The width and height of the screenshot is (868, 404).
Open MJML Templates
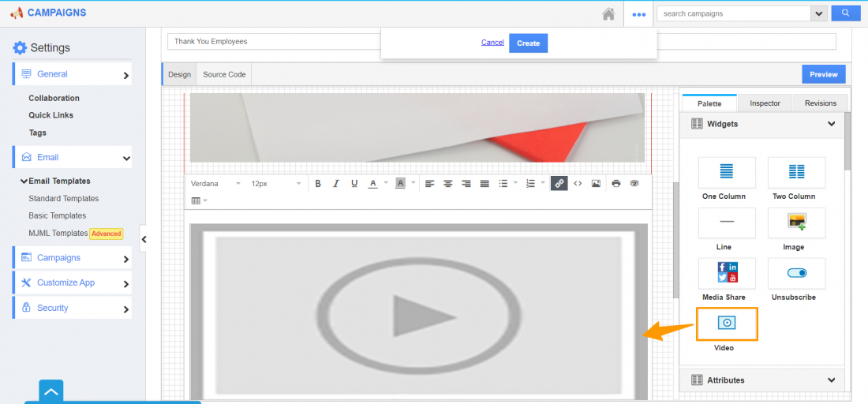click(58, 233)
